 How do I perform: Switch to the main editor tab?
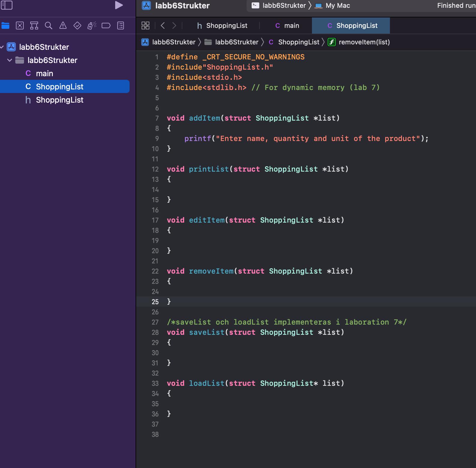pyautogui.click(x=287, y=26)
